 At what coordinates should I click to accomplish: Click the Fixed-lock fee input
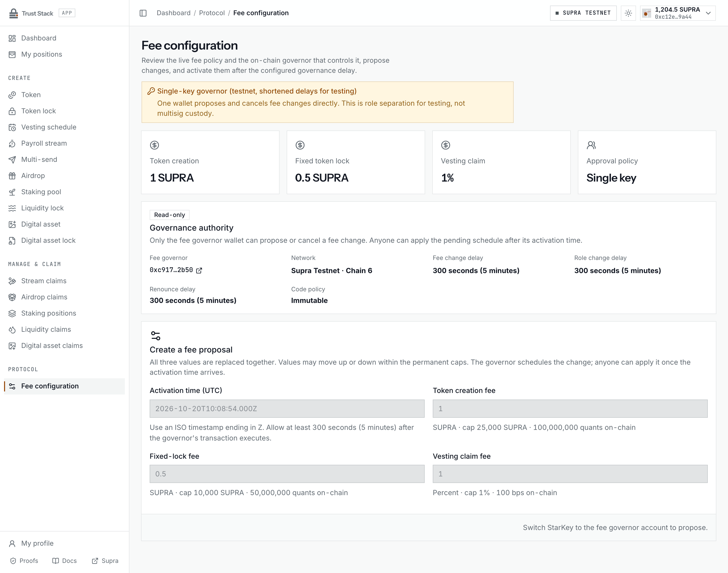tap(287, 474)
